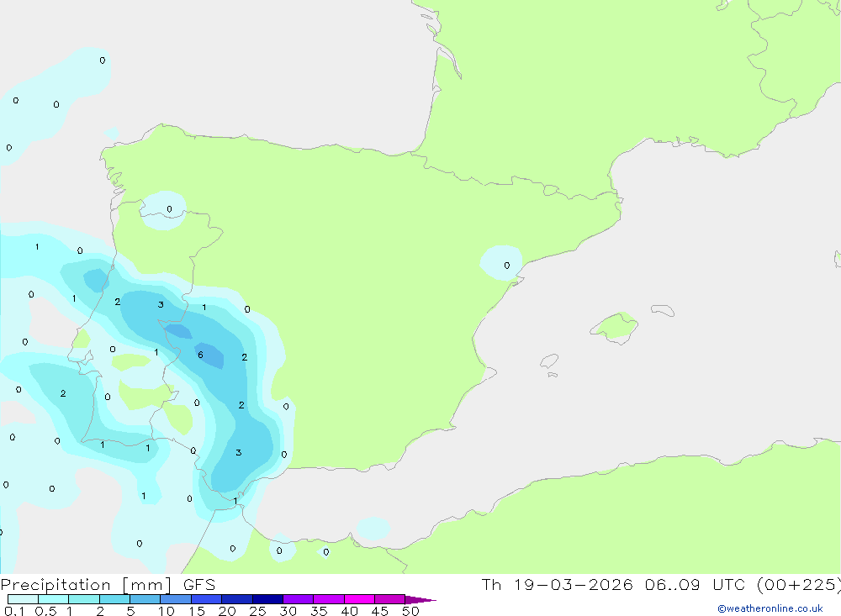
Task: Select the 1–2 mm legend swatch
Action: tap(83, 599)
